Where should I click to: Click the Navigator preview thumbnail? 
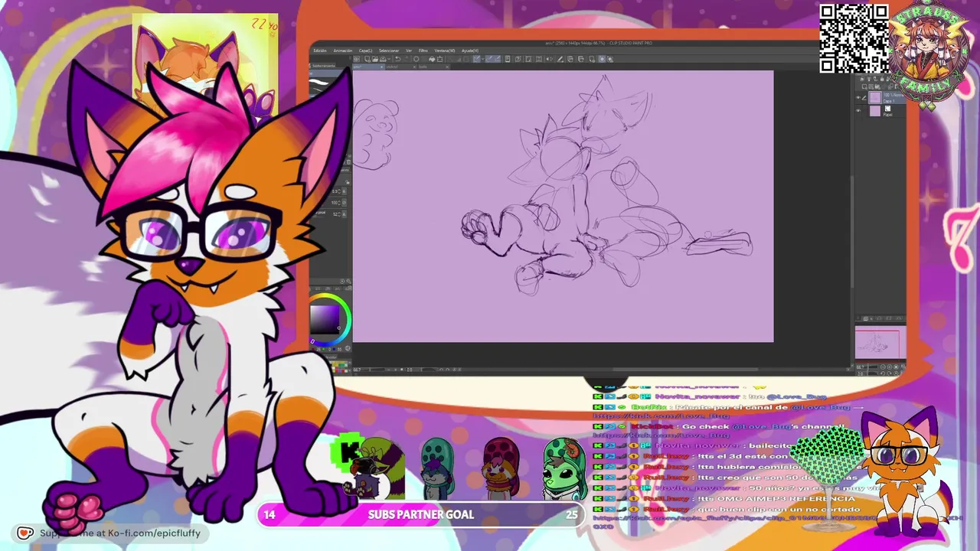point(880,343)
